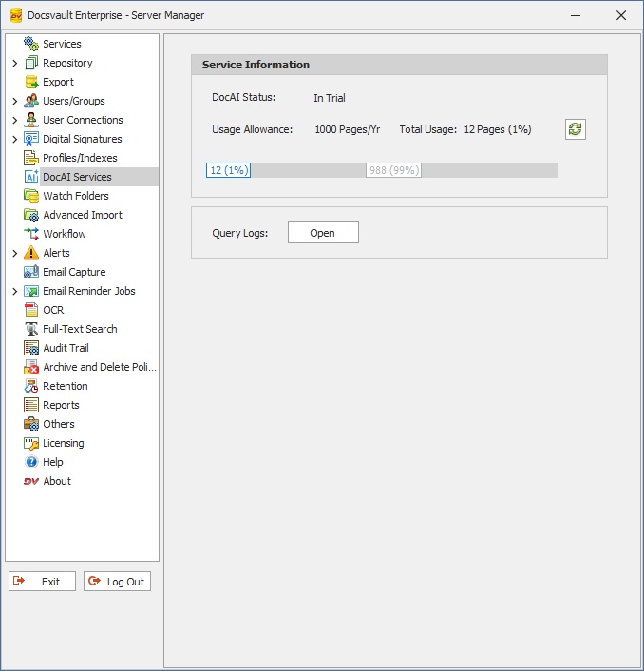Open the Full-Text Search label

(x=80, y=329)
